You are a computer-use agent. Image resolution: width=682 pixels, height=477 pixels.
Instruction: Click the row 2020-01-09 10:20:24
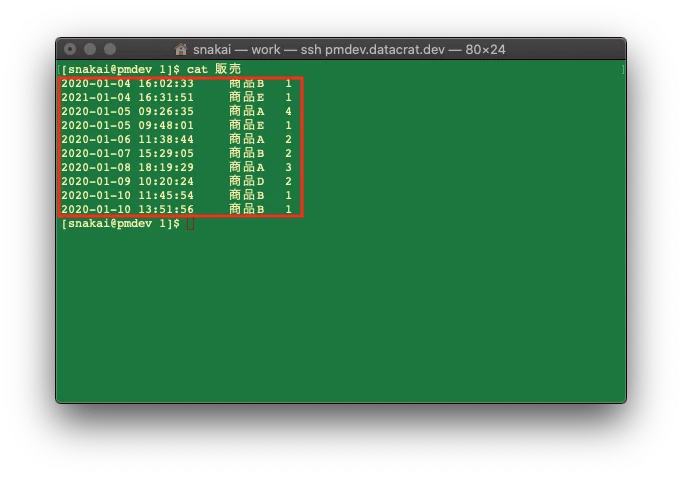tap(176, 181)
